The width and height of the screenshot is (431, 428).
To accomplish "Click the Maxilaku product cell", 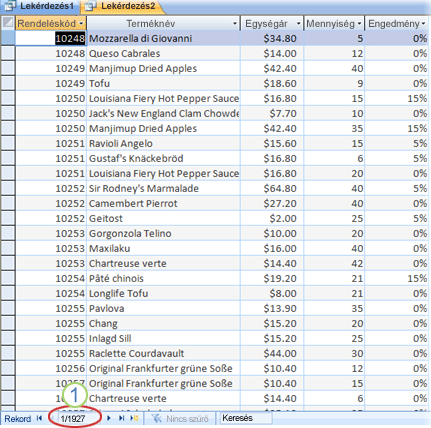I will point(163,248).
